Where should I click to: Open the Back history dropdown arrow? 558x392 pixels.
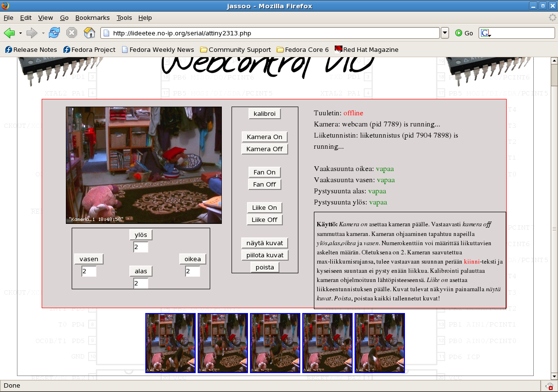coord(20,33)
